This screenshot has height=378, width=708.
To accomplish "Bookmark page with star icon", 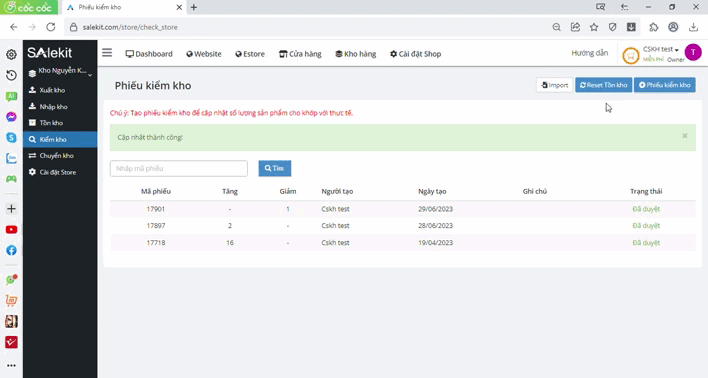I will click(x=594, y=27).
